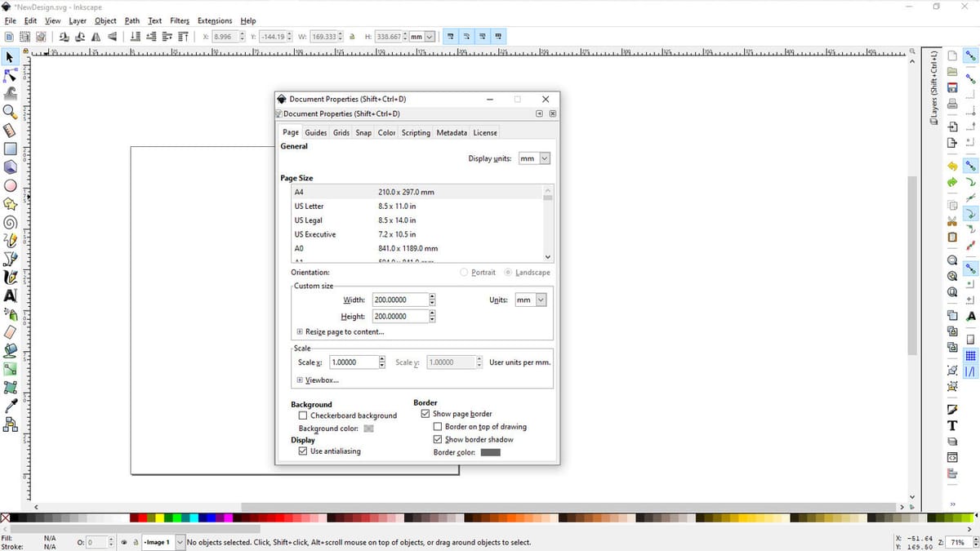The height and width of the screenshot is (551, 980).
Task: Switch to the License tab
Action: pyautogui.click(x=485, y=132)
